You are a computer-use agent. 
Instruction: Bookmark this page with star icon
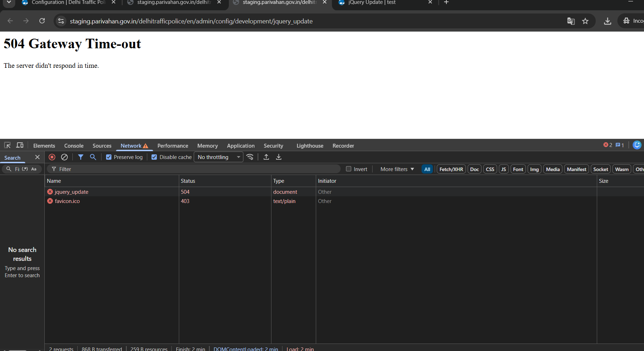[585, 21]
